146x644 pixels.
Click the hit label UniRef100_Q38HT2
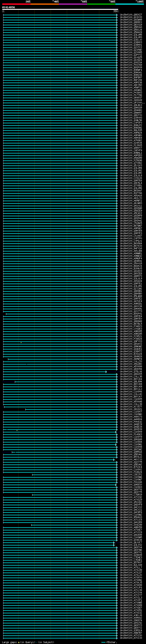point(131,351)
